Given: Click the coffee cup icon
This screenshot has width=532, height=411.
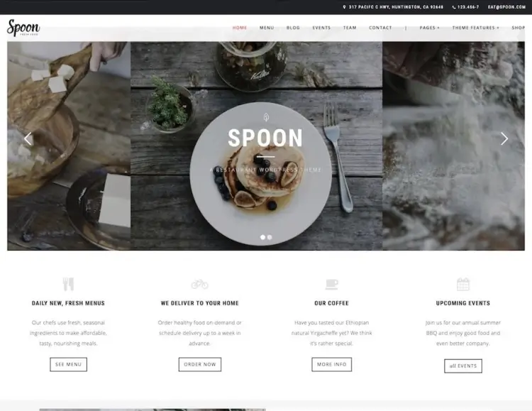Looking at the screenshot, I should tap(331, 284).
